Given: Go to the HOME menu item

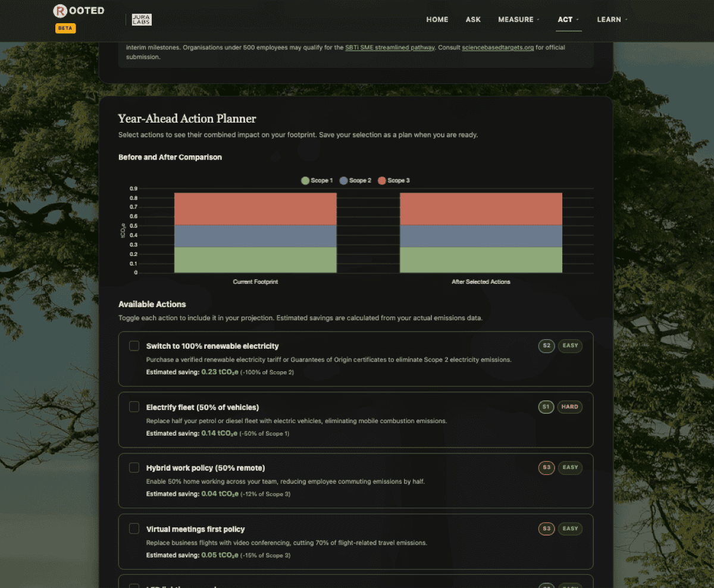Looking at the screenshot, I should point(437,19).
